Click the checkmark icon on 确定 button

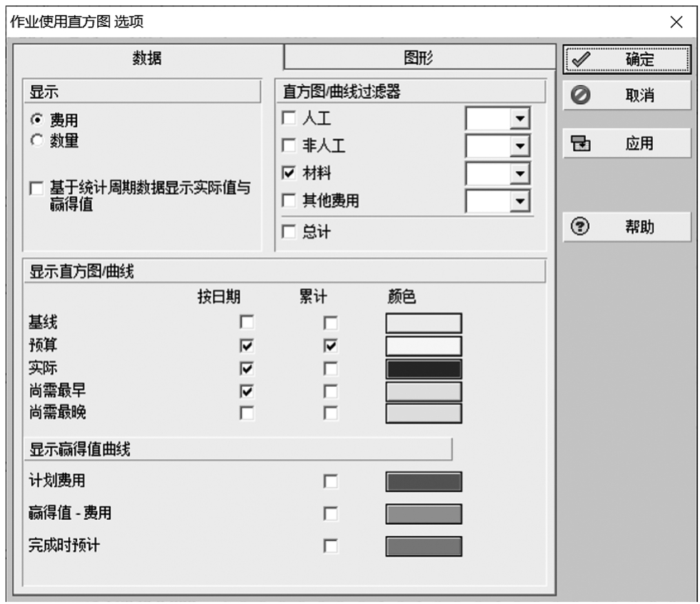pos(581,60)
